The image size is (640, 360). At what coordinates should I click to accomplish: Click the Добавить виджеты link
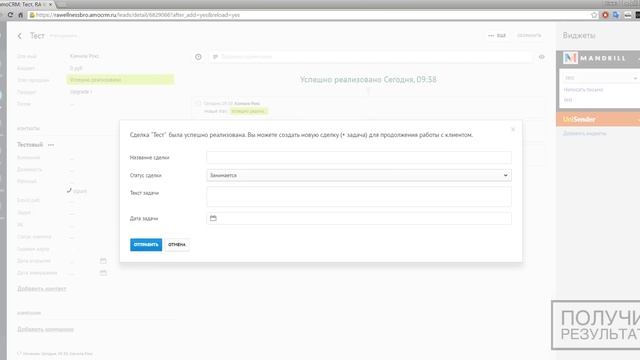point(584,133)
